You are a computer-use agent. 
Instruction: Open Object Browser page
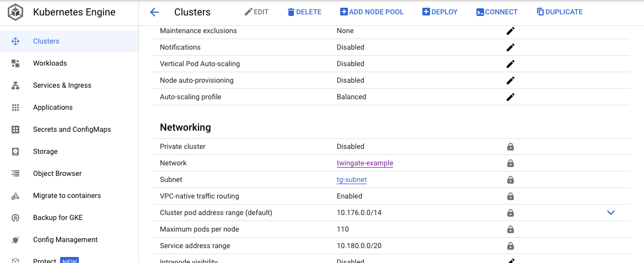click(69, 174)
